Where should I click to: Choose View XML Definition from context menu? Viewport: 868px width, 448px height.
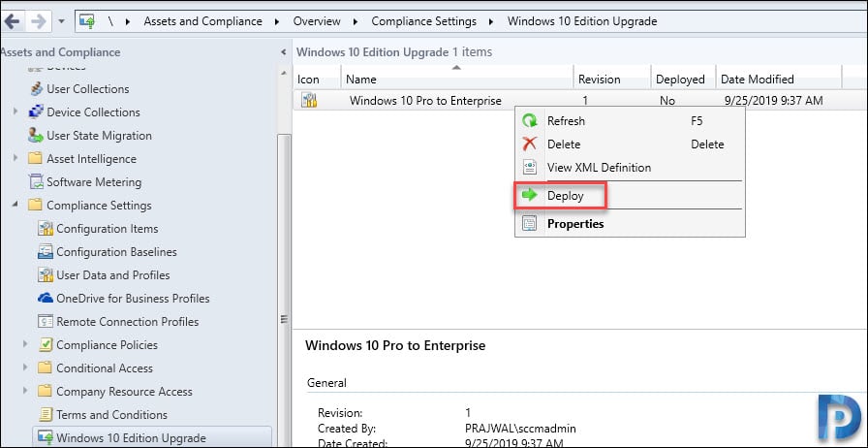tap(630, 168)
